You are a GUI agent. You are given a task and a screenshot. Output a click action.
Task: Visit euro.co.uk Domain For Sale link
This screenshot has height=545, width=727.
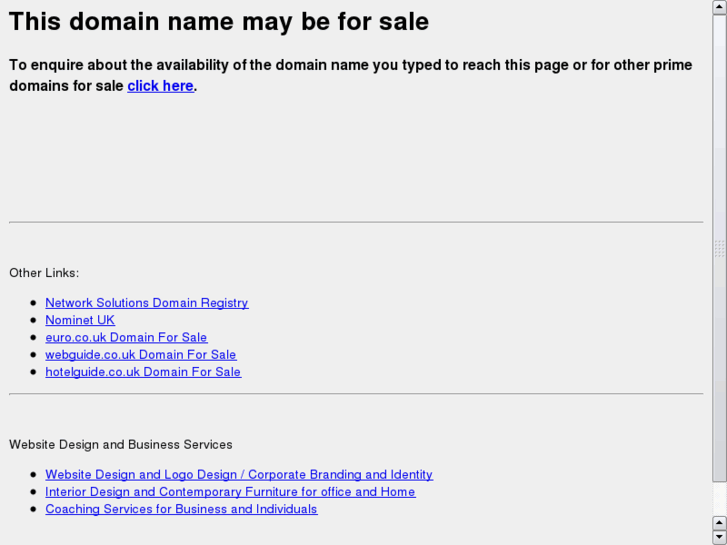pos(126,337)
